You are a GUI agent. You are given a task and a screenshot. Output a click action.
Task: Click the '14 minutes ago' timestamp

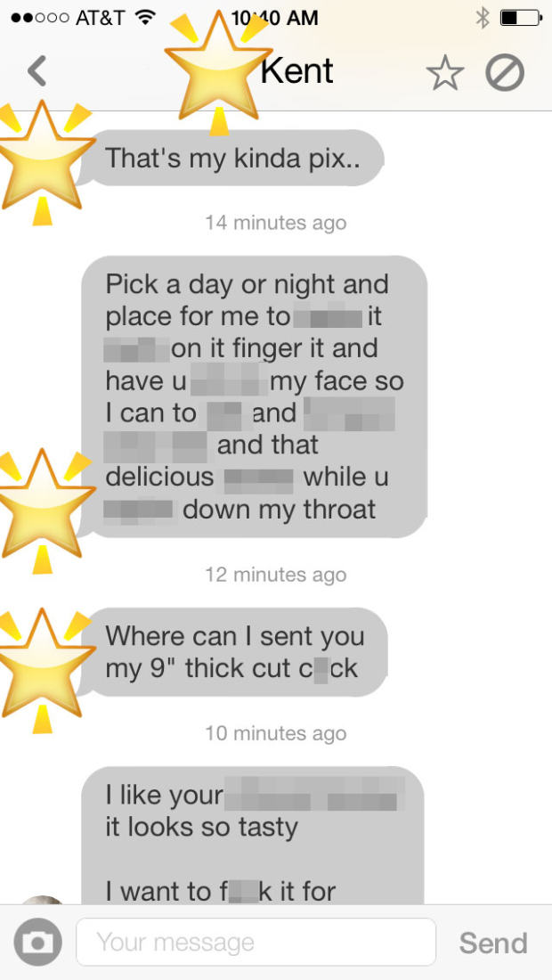click(276, 223)
